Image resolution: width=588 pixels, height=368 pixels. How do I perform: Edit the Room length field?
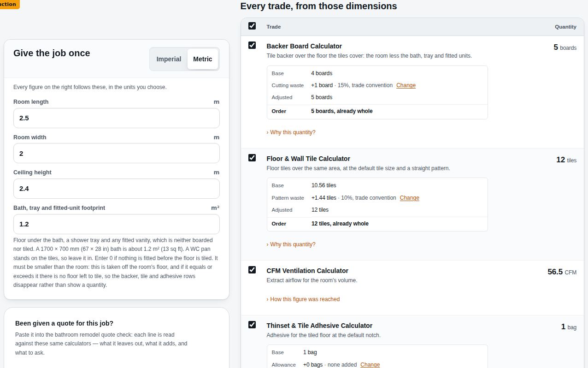(x=117, y=118)
